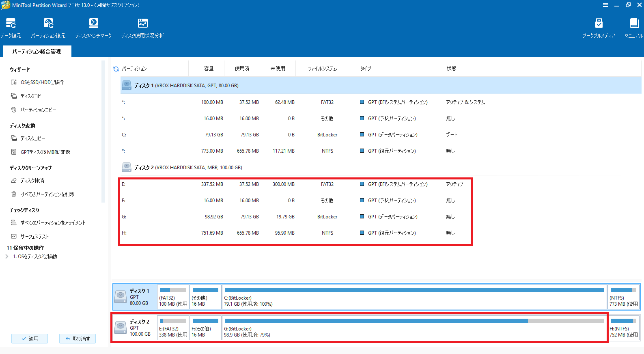Click the ディスク抹消 eraser icon
This screenshot has width=644, height=354.
(14, 180)
